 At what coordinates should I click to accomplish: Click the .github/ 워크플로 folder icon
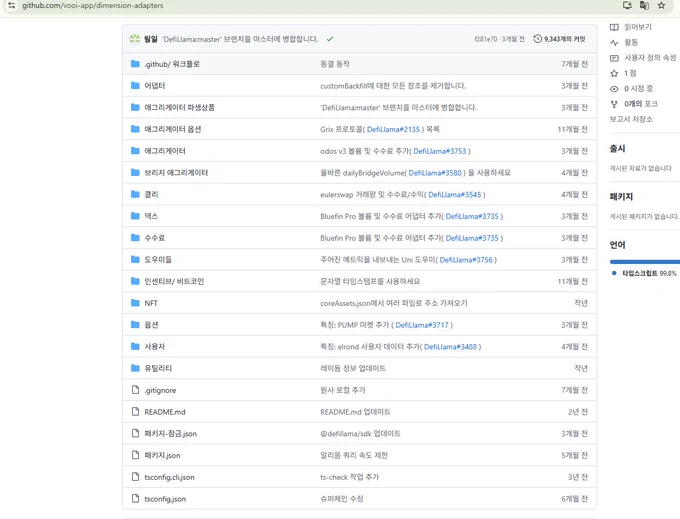point(135,64)
